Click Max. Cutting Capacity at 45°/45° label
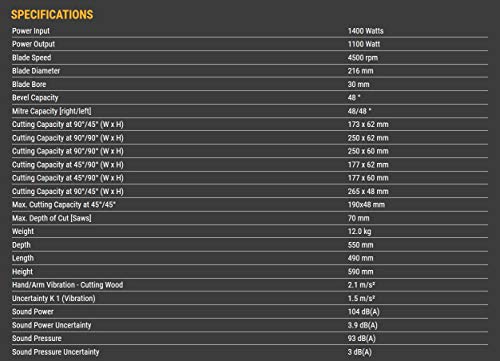This screenshot has width=500, height=361. click(64, 205)
